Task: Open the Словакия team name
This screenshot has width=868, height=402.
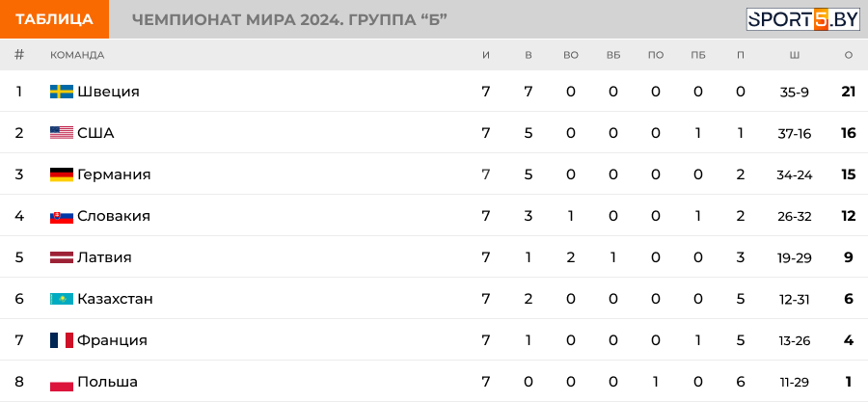Action: click(114, 216)
